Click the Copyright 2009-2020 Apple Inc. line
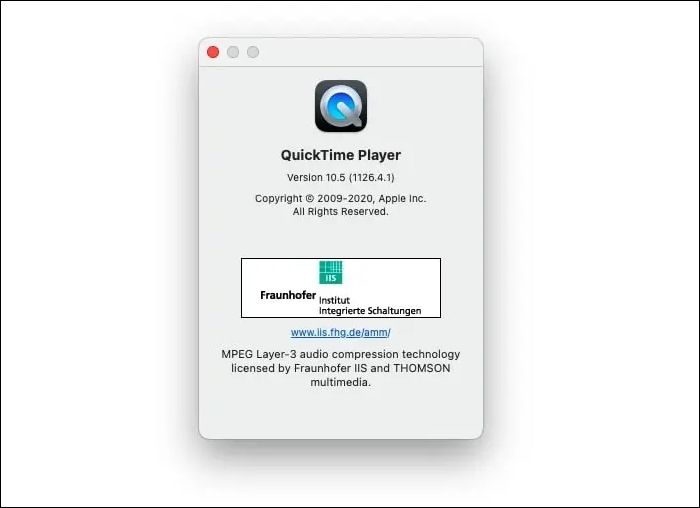Viewport: 700px width, 508px height. 341,198
